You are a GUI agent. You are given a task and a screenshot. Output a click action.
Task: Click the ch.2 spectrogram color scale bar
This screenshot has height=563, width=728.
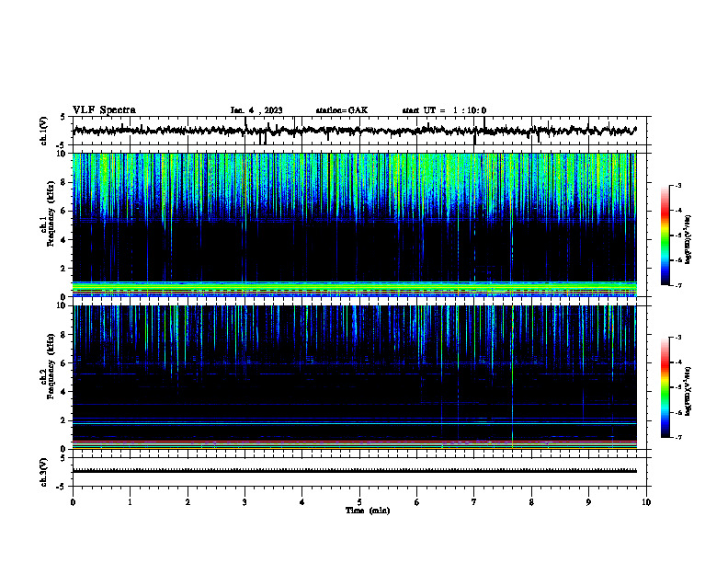[665, 387]
